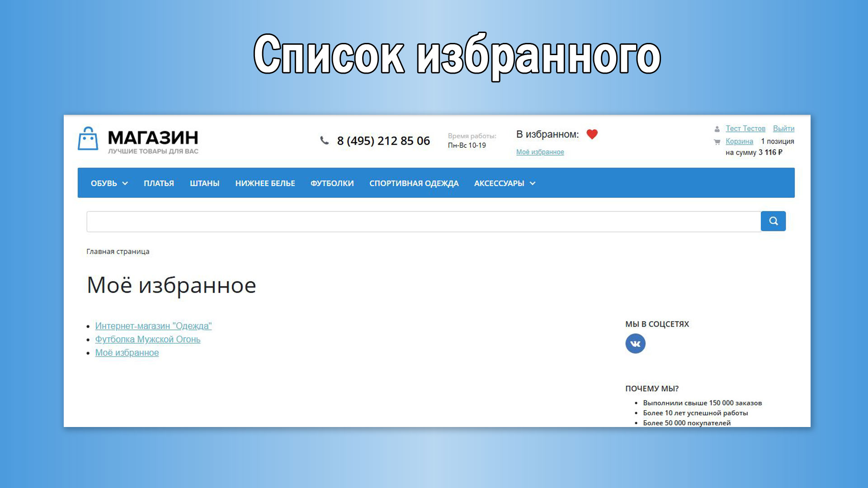
Task: Click the magnifier search button
Action: pos(773,221)
